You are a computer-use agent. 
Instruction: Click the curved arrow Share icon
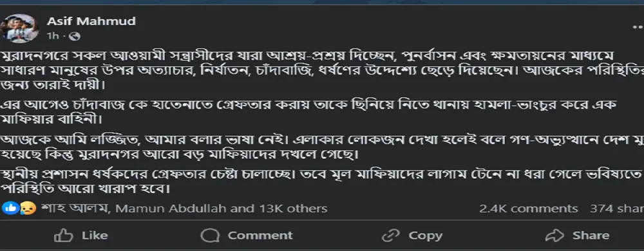pos(555,236)
